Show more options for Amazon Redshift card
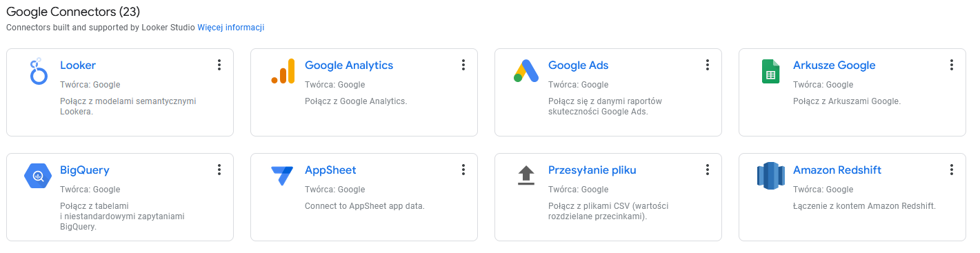The image size is (980, 253). click(x=952, y=170)
